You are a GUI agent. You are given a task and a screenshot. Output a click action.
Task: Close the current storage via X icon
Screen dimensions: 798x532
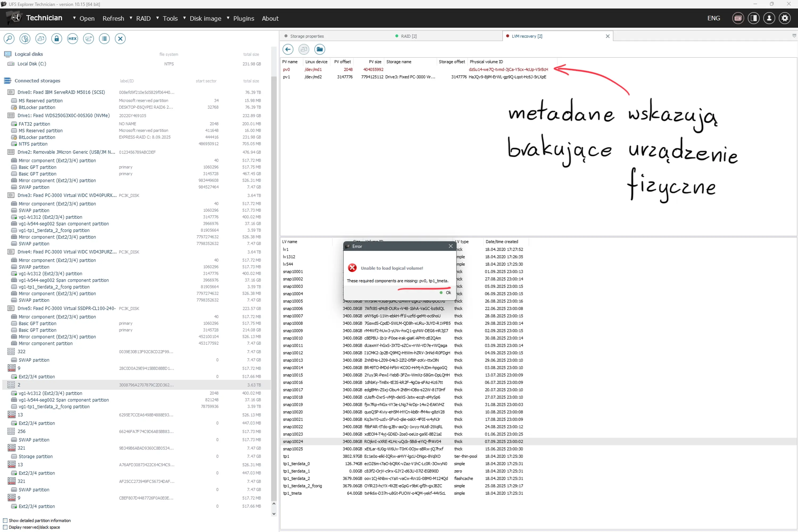point(120,39)
